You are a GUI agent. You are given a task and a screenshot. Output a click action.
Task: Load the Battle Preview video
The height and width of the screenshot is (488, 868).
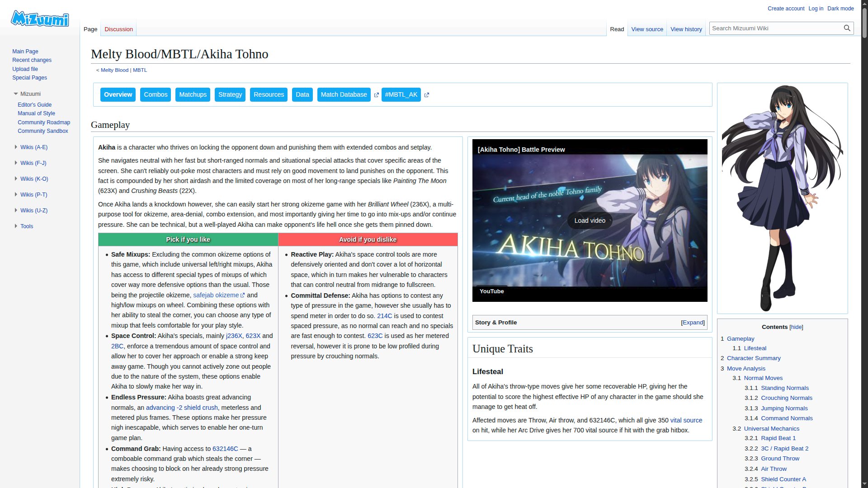pyautogui.click(x=590, y=221)
